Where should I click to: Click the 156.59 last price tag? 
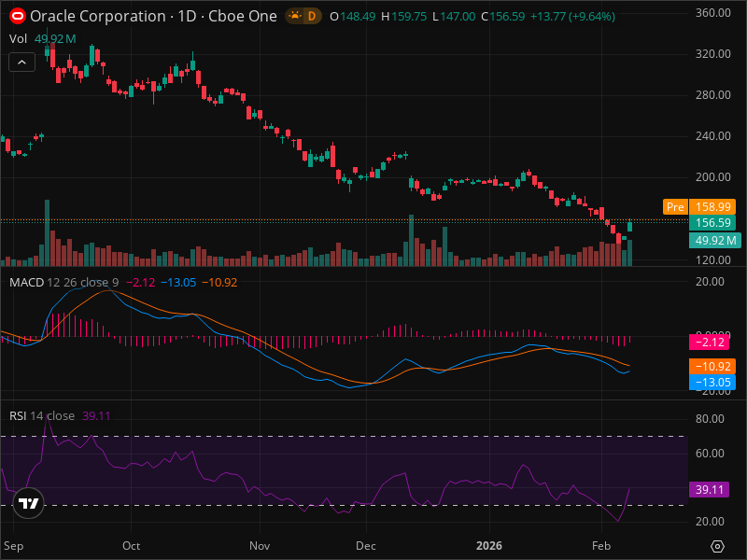click(x=712, y=222)
